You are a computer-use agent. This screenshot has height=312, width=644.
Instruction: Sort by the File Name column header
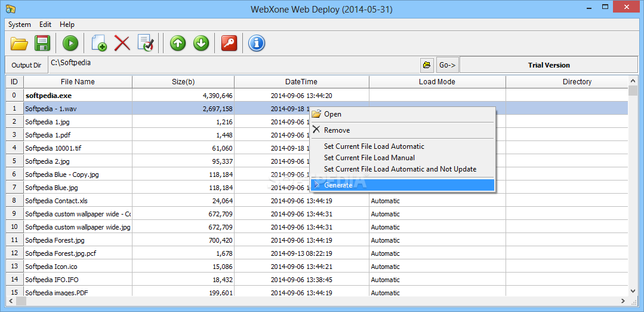78,82
